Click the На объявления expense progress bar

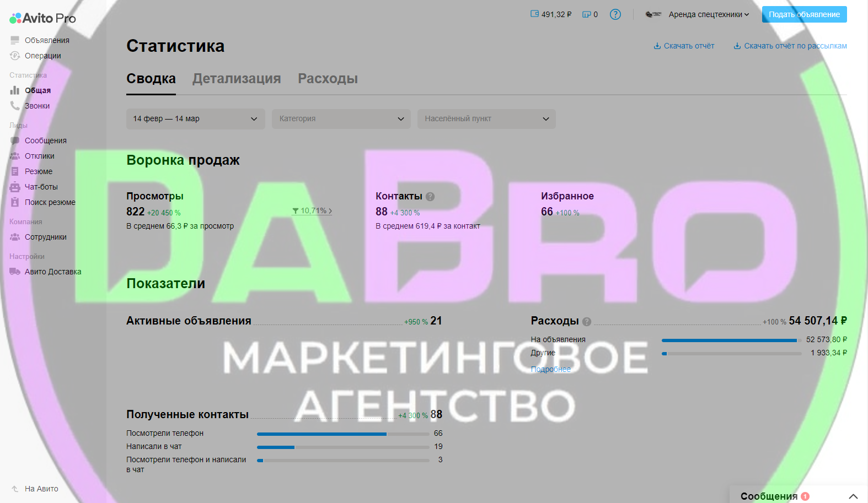pos(732,340)
